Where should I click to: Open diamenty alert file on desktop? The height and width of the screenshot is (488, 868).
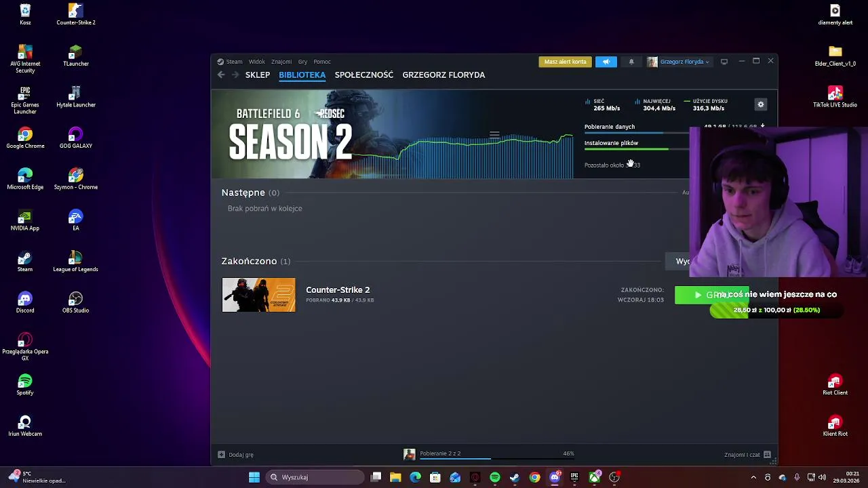click(835, 14)
